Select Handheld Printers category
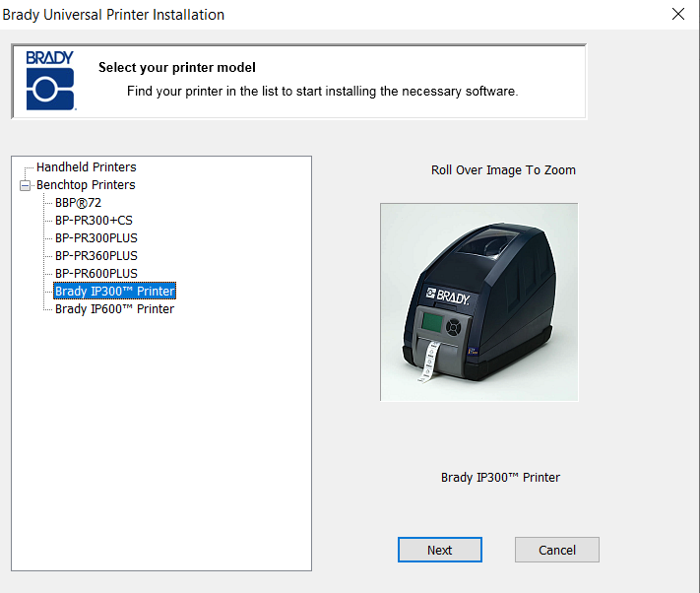This screenshot has height=593, width=700. click(x=87, y=167)
